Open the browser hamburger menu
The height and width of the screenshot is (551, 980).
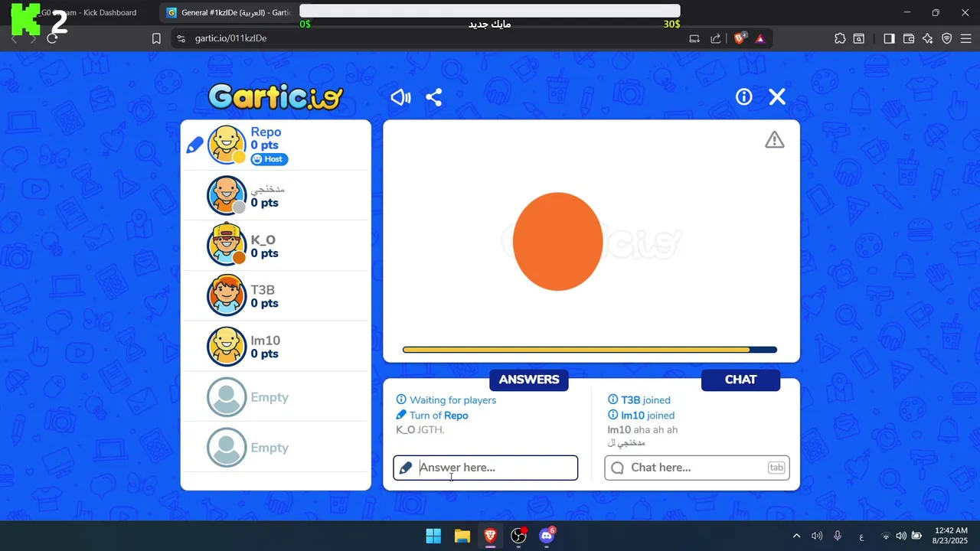tap(965, 38)
